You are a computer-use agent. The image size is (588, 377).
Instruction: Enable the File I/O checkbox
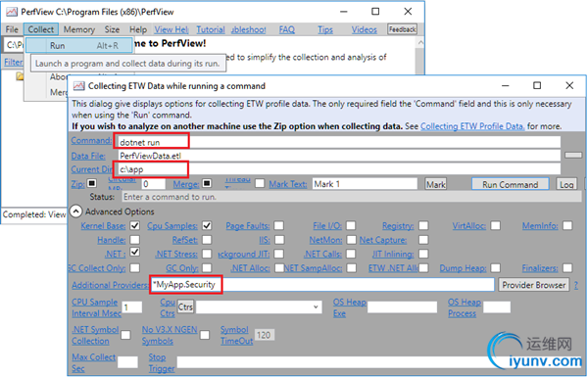click(351, 225)
